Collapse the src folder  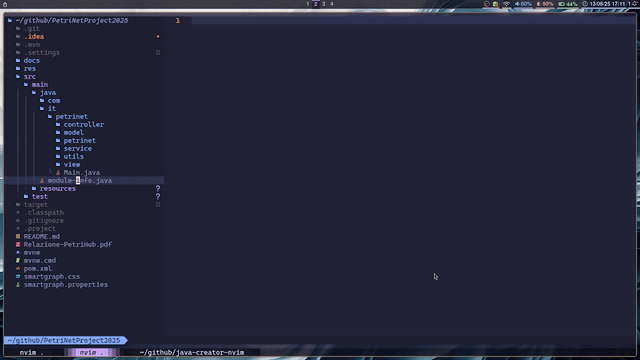(30, 77)
